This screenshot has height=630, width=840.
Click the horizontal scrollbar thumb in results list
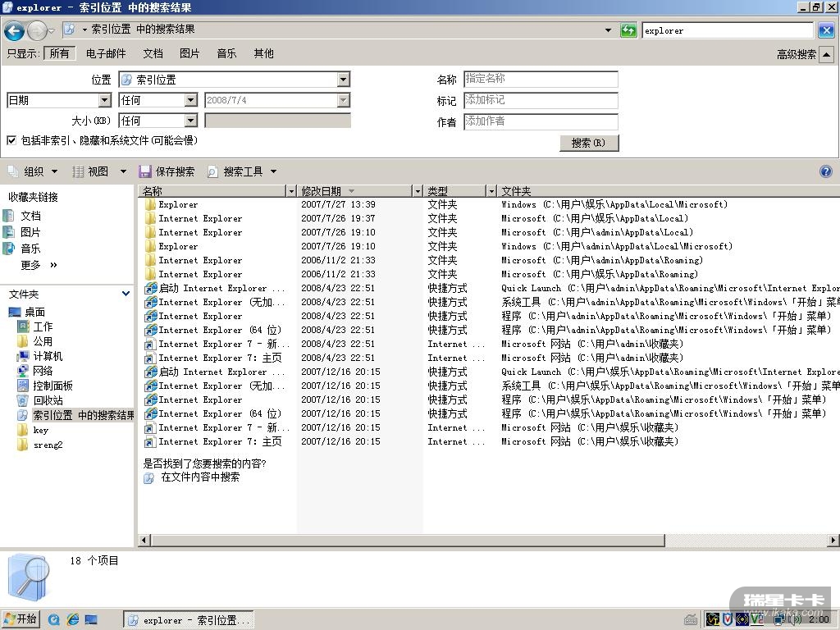tap(407, 540)
